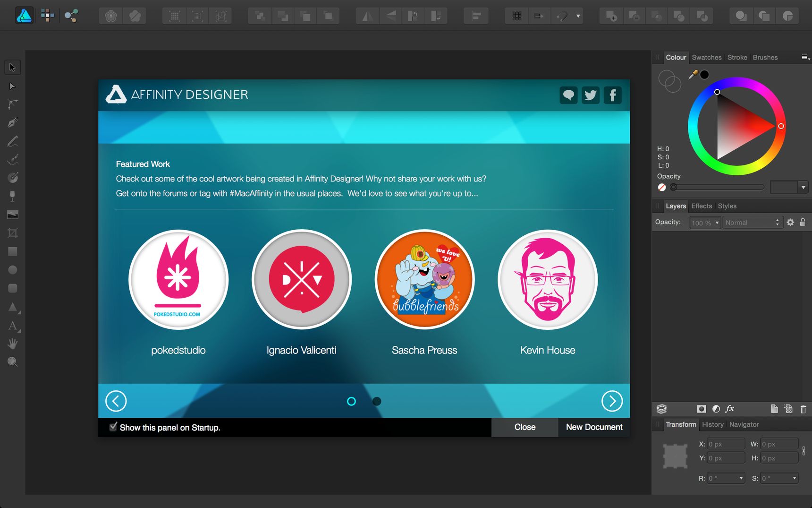Select the first carousel page dot
The width and height of the screenshot is (812, 508).
click(351, 401)
